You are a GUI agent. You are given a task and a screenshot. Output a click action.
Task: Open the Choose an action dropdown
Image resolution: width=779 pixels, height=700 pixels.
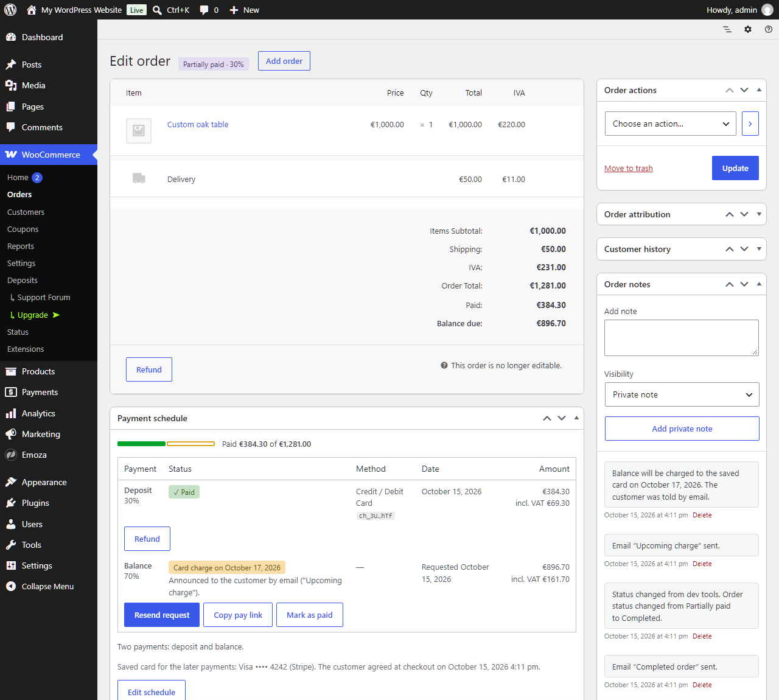pyautogui.click(x=671, y=124)
